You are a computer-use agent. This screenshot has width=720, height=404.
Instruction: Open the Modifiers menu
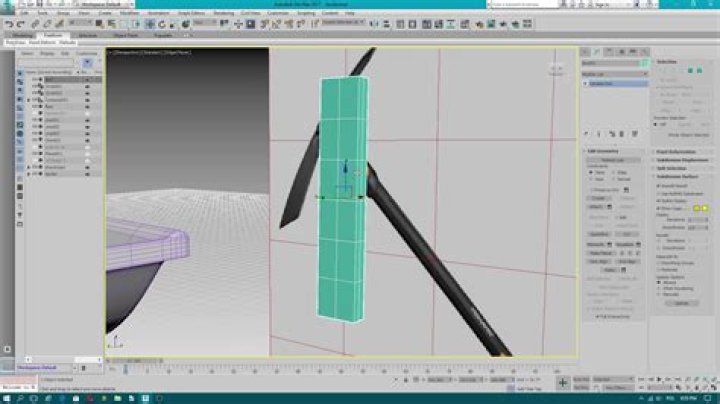[129, 13]
